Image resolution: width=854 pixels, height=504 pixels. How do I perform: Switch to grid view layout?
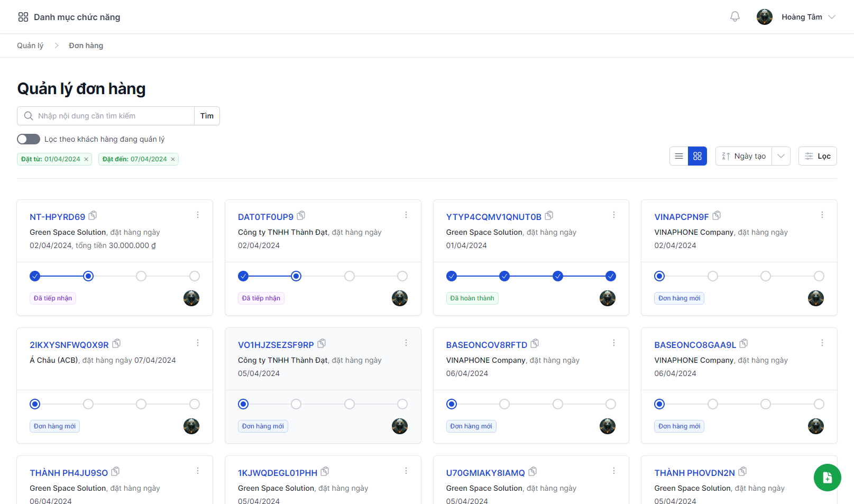coord(697,156)
